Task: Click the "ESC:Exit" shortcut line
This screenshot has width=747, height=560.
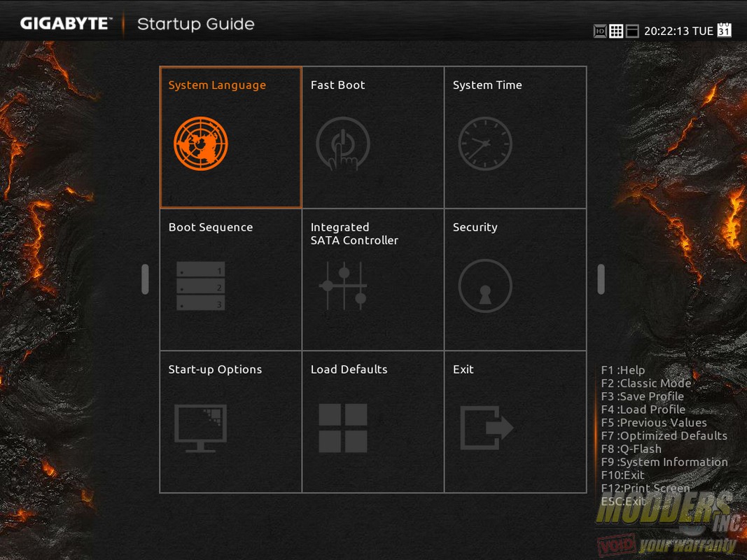Action: click(x=623, y=501)
